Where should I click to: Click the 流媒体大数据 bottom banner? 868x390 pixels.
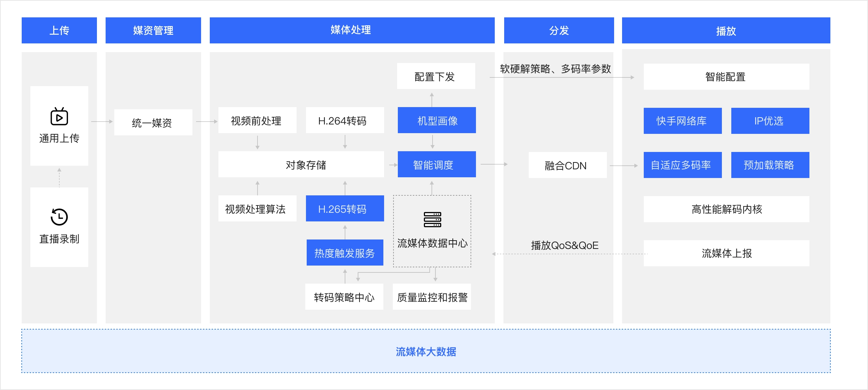(x=426, y=351)
